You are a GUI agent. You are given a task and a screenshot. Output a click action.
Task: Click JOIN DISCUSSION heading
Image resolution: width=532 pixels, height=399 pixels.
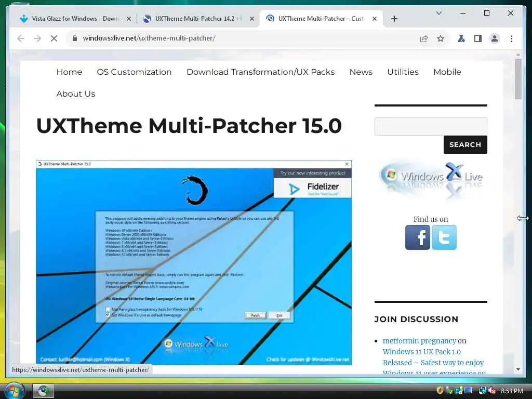(416, 320)
